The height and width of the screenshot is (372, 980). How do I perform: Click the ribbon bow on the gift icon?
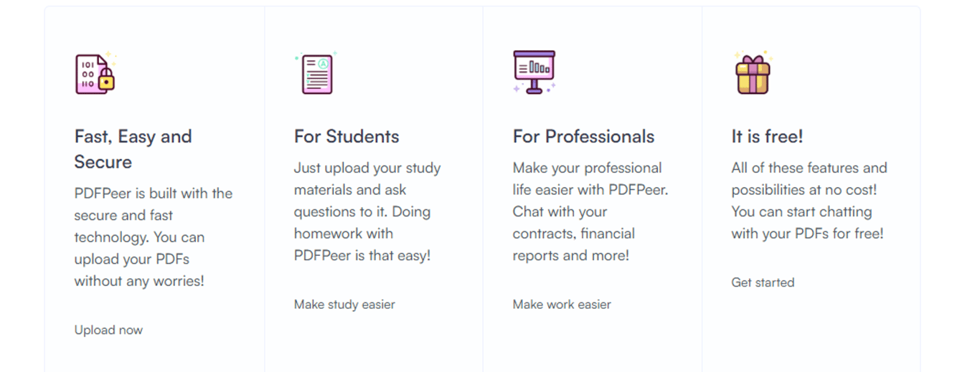pos(753,59)
